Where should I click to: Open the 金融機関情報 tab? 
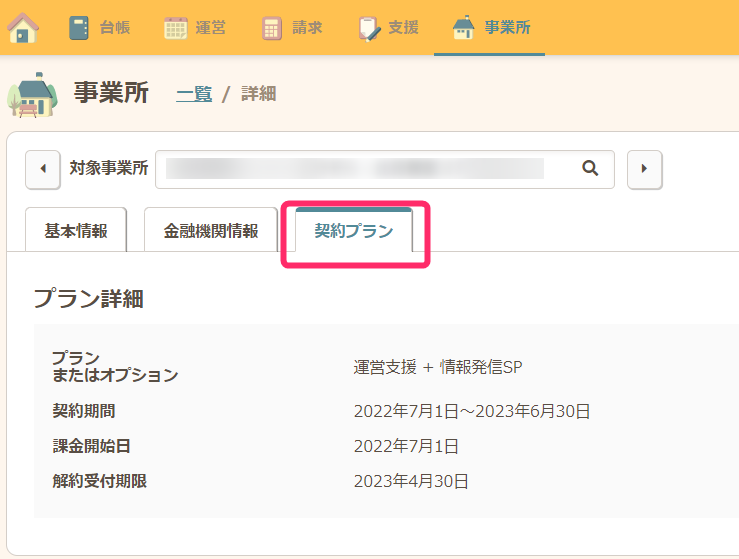211,231
